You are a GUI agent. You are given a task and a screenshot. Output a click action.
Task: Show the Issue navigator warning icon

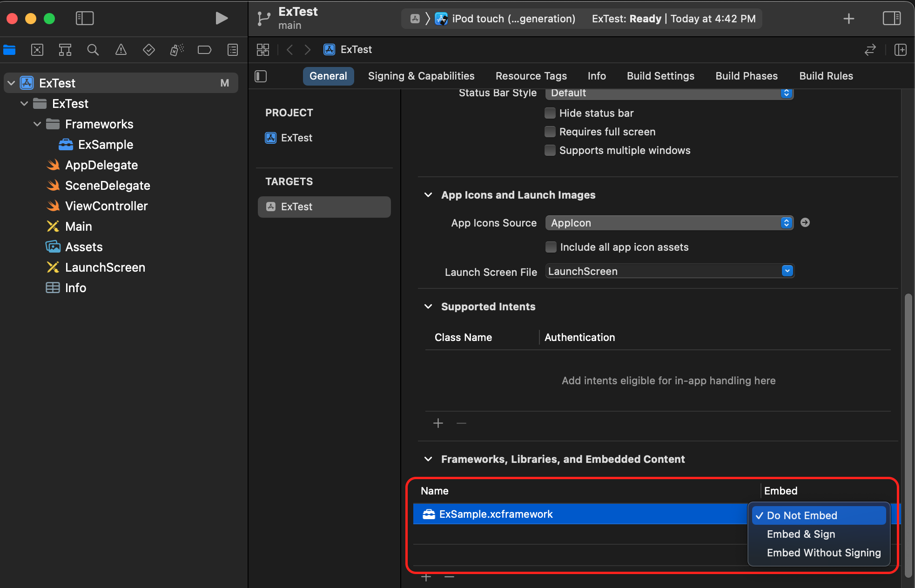[x=121, y=50]
